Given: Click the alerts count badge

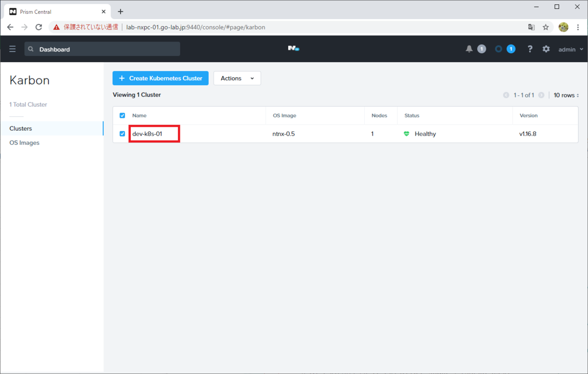Looking at the screenshot, I should pyautogui.click(x=482, y=49).
